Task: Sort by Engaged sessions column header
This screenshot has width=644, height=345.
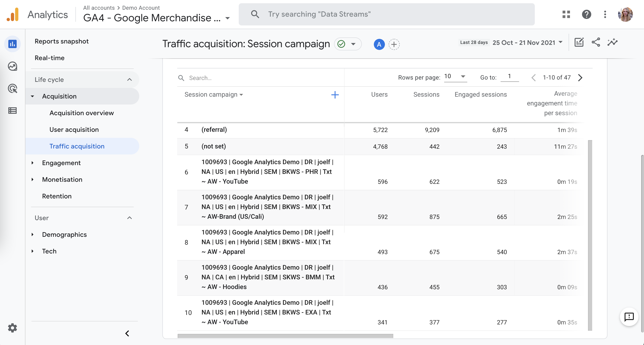Action: tap(480, 94)
